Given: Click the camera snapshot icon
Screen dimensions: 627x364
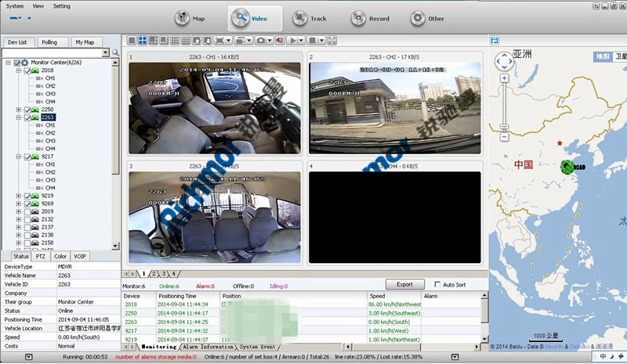Looking at the screenshot, I should pyautogui.click(x=261, y=41).
